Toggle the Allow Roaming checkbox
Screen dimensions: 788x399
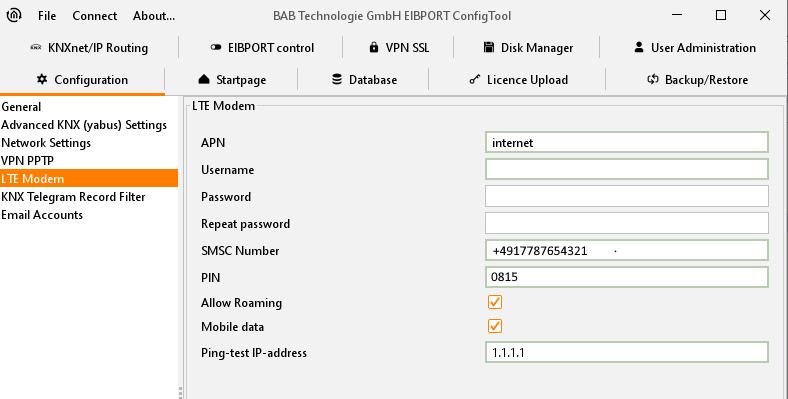click(495, 302)
